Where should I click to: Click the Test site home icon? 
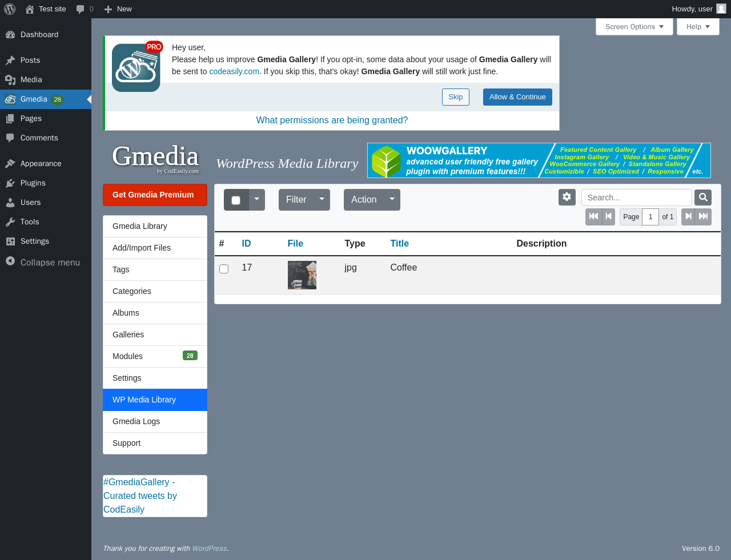[30, 9]
